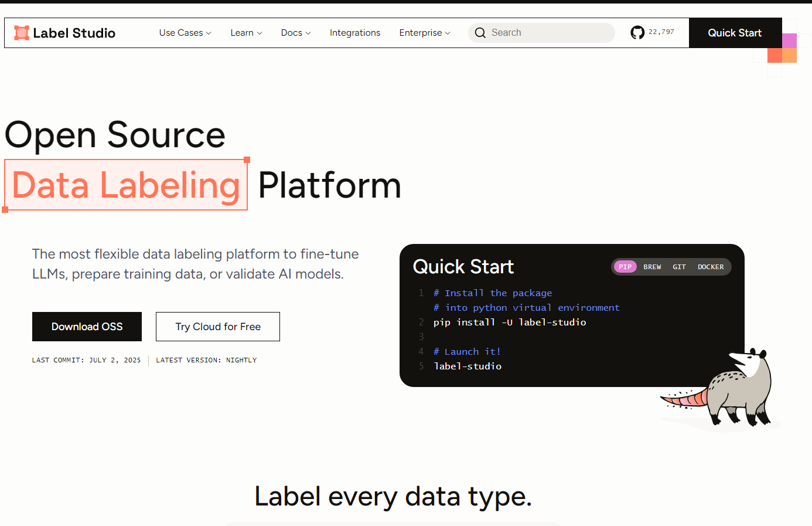Open the GitHub repository icon
The height and width of the screenshot is (526, 812).
point(637,33)
